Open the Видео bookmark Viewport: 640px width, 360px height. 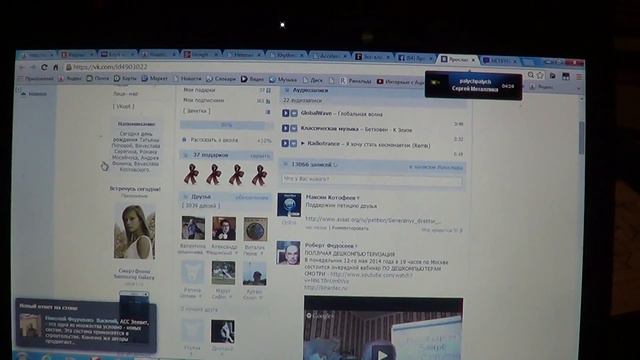click(x=252, y=79)
